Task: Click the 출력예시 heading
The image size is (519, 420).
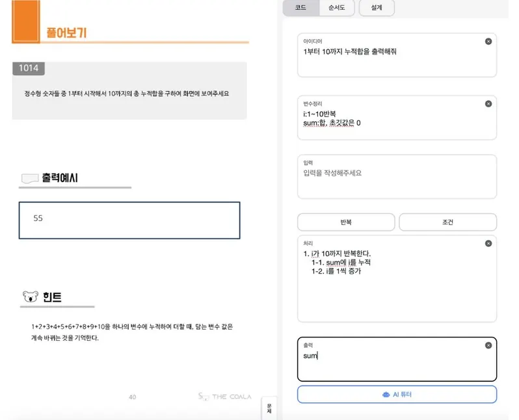Action: (60, 178)
